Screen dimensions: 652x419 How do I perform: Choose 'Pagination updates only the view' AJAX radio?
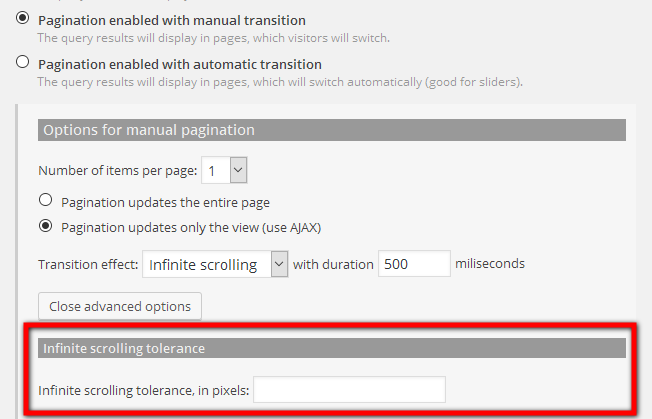(x=45, y=226)
